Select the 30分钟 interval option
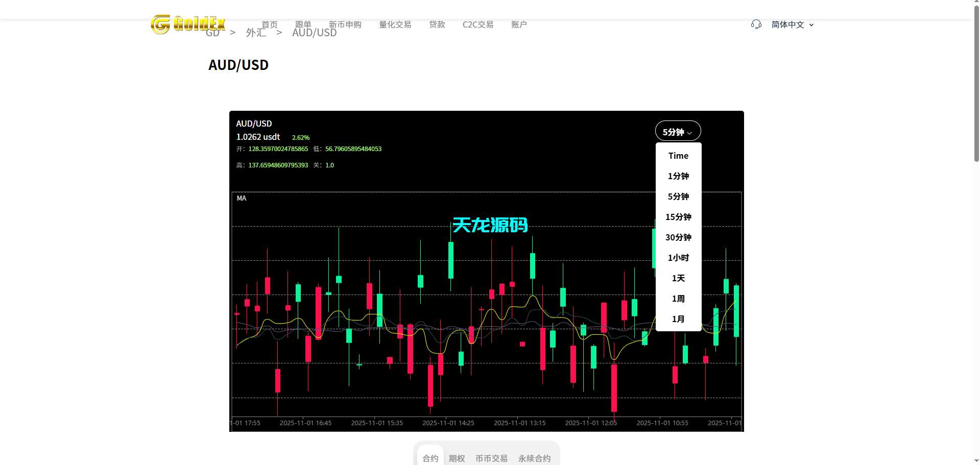Screen dimensions: 980x465 [x=678, y=237]
